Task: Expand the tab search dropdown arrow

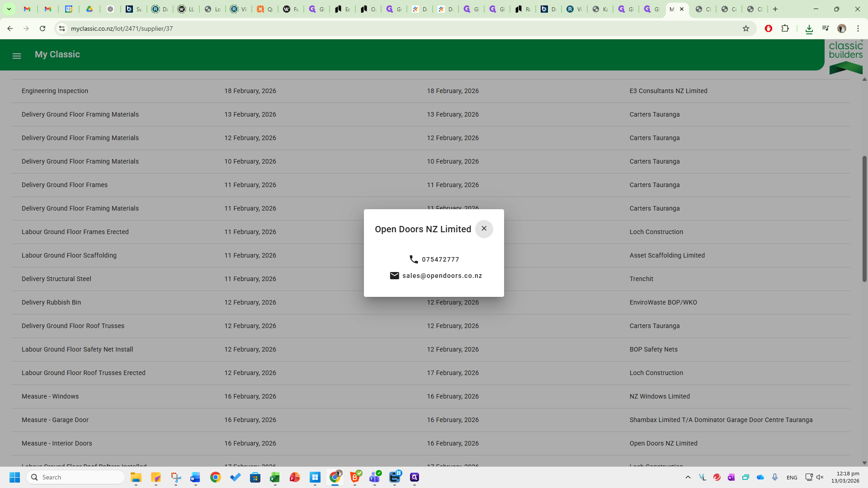Action: click(x=9, y=9)
